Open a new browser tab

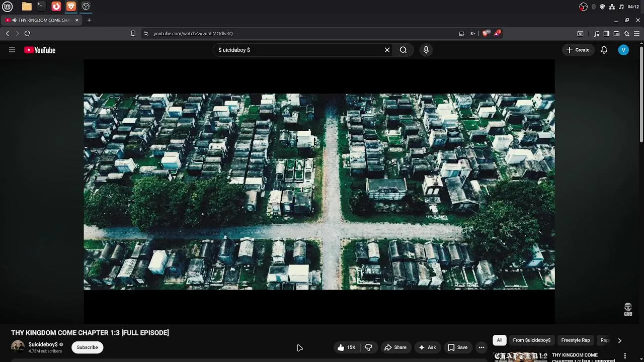coord(89,20)
